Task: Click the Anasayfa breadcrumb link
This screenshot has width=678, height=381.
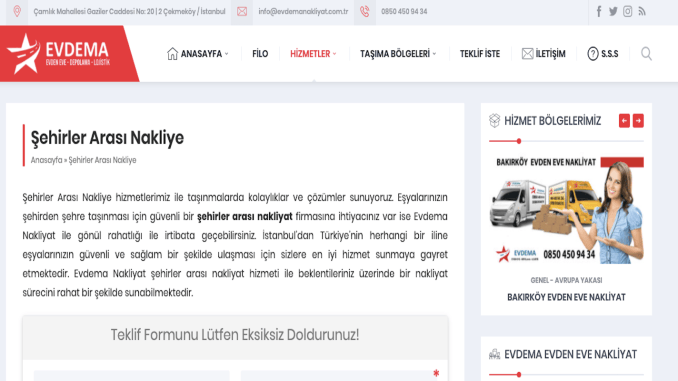Action: pyautogui.click(x=46, y=160)
